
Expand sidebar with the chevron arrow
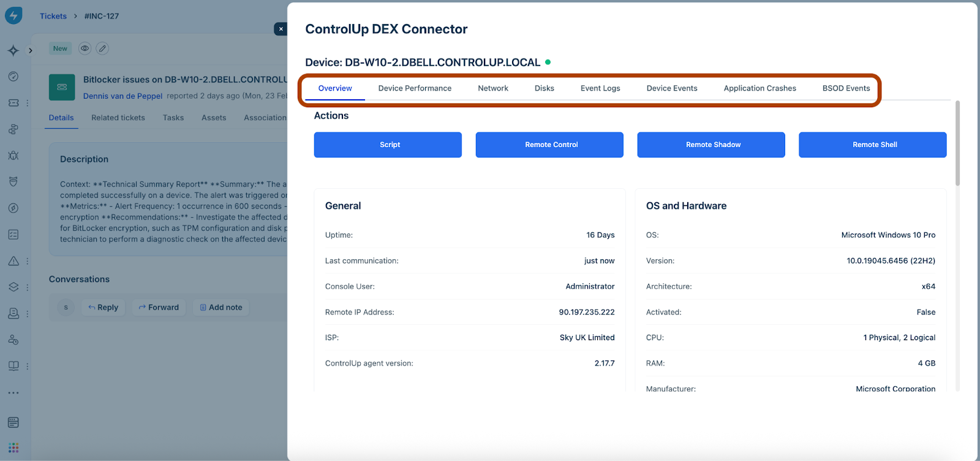(31, 50)
